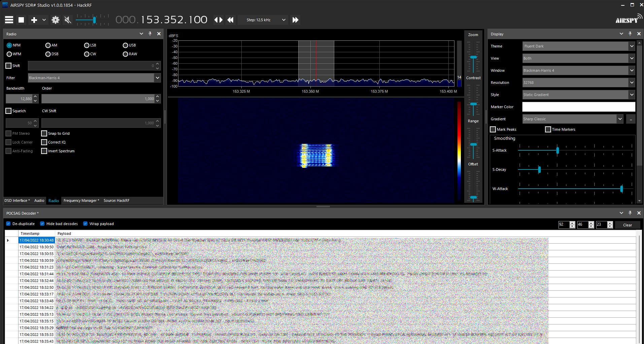This screenshot has height=344, width=644.
Task: Switch to the Source: HackRF tab
Action: [x=116, y=200]
